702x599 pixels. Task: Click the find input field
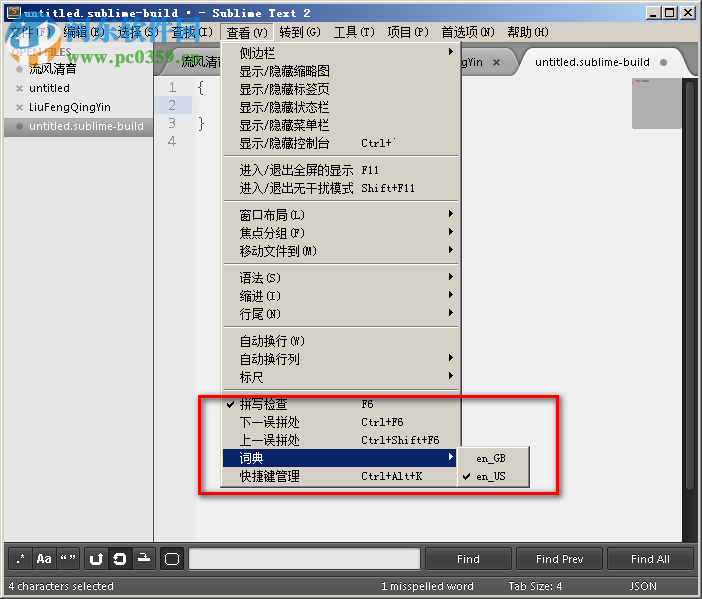tap(304, 559)
